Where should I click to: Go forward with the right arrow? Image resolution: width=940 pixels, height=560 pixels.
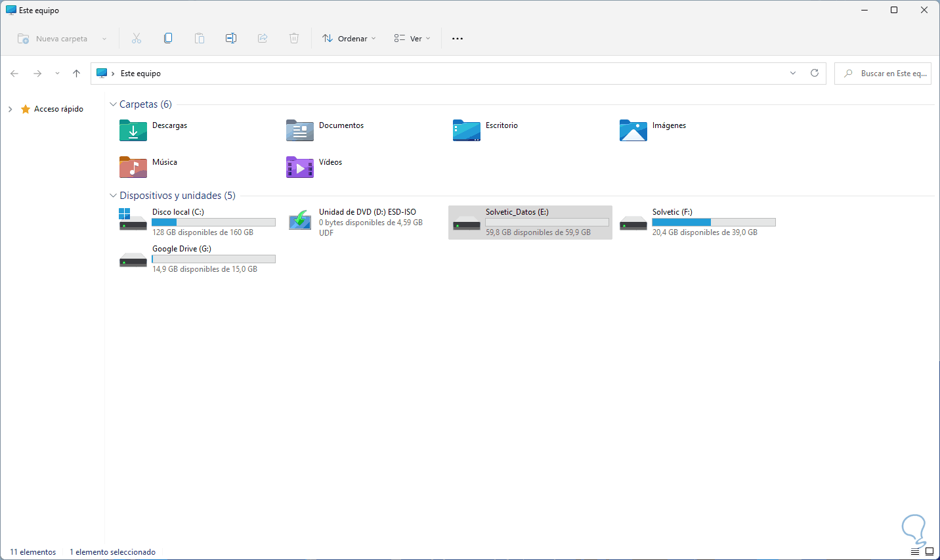tap(37, 74)
